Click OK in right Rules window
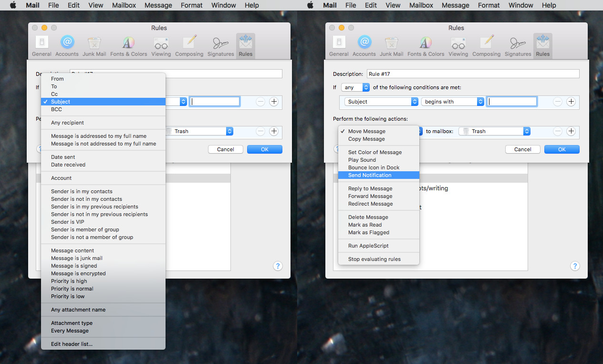Viewport: 603px width, 364px height. 562,149
